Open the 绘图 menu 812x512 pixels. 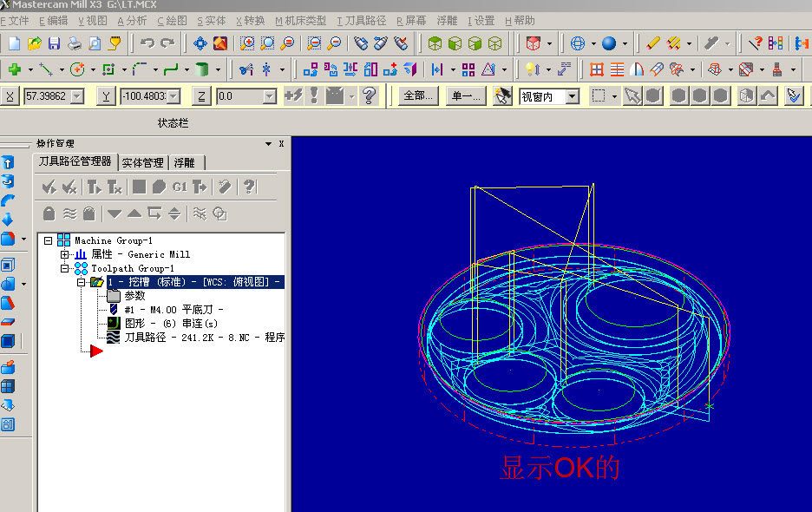tap(172, 21)
